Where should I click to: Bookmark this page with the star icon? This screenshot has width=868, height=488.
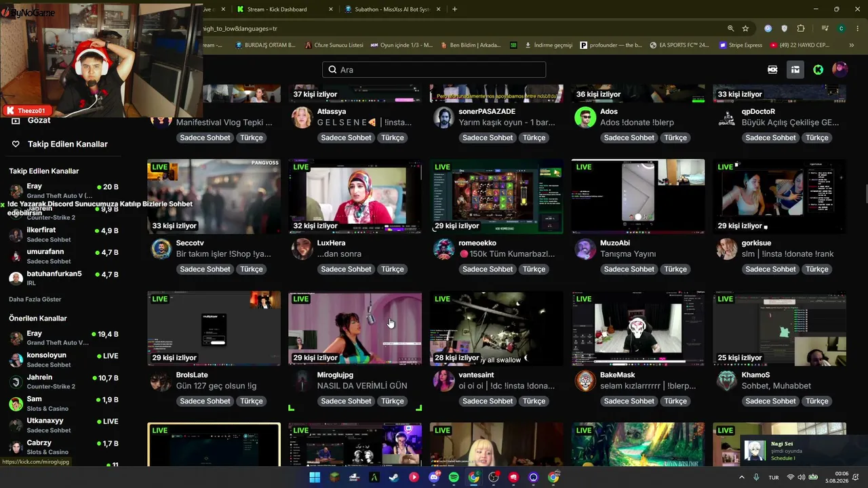click(745, 28)
